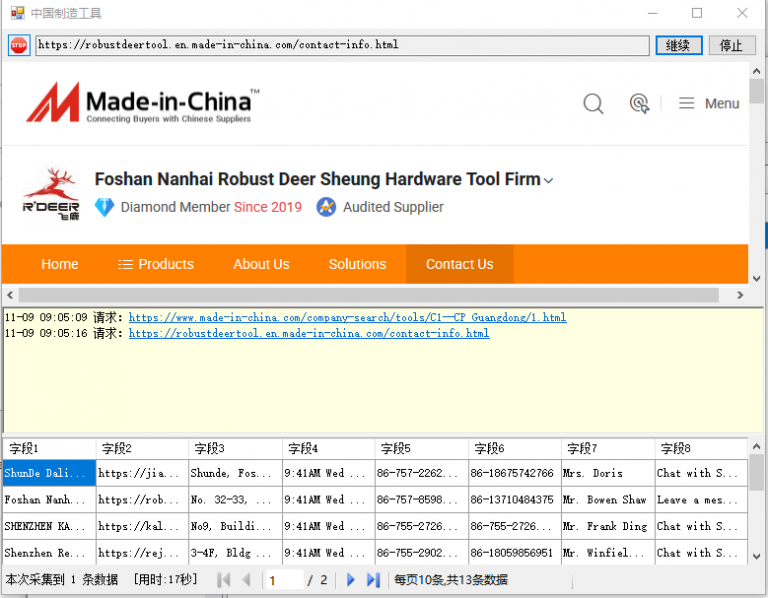768x598 pixels.
Task: Select the 'Mrs. Doris' cell
Action: pyautogui.click(x=608, y=473)
